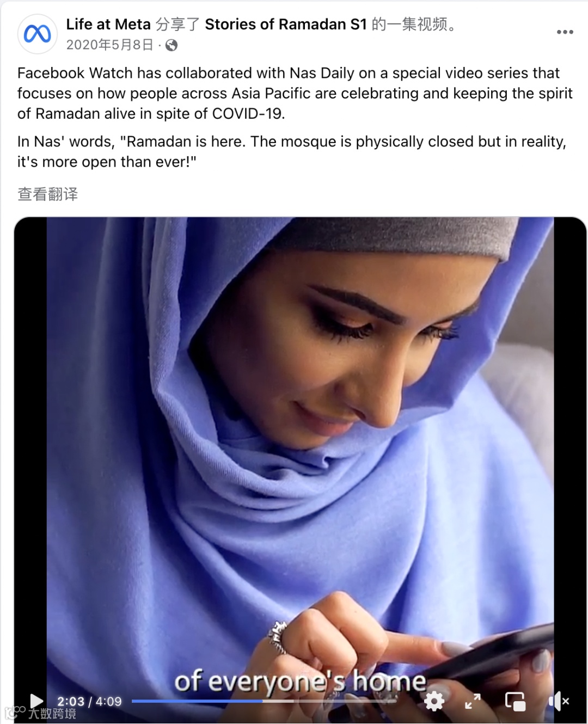Click the Meta logo profile picture
The height and width of the screenshot is (724, 588).
click(38, 34)
